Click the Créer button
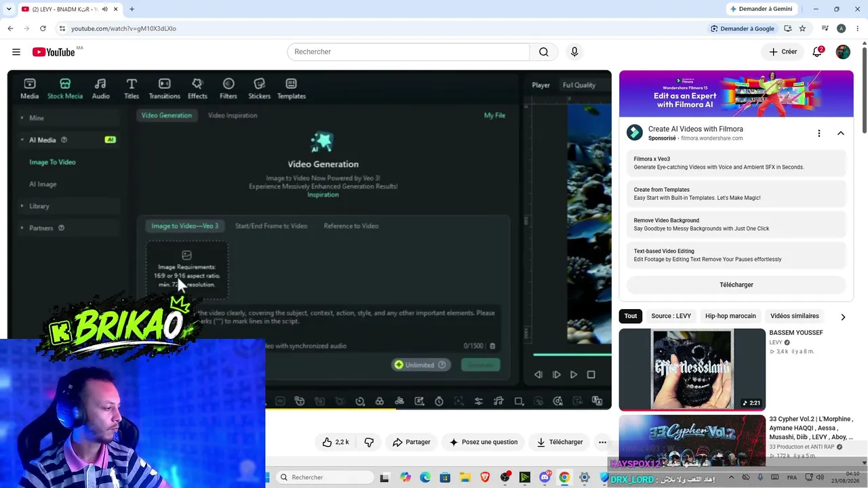 click(x=783, y=52)
